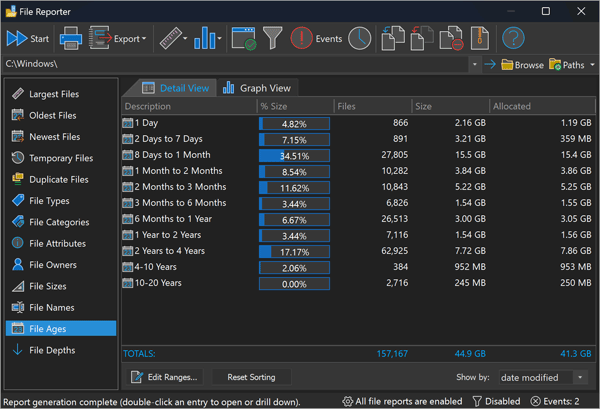Viewport: 600px width, 409px height.
Task: Select File Ages report
Action: [61, 329]
